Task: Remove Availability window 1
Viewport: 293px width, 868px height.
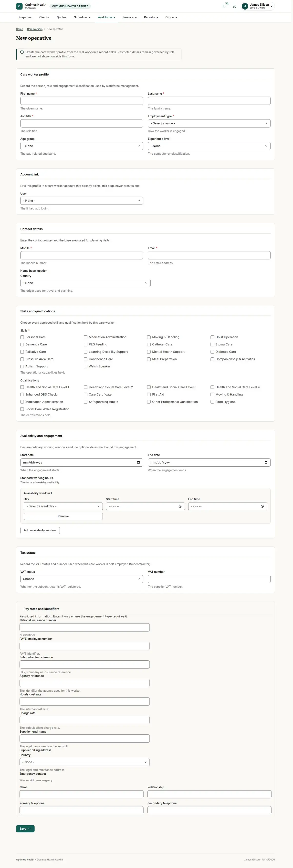Action: (x=63, y=516)
